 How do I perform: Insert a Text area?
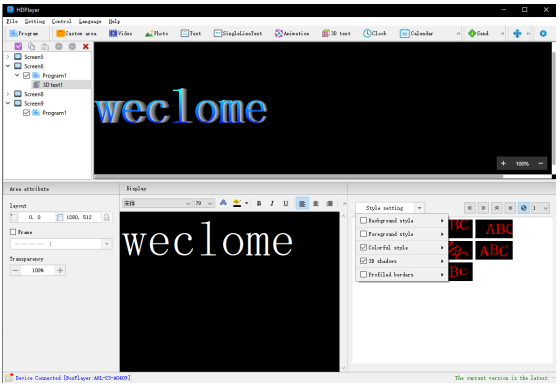pos(191,34)
